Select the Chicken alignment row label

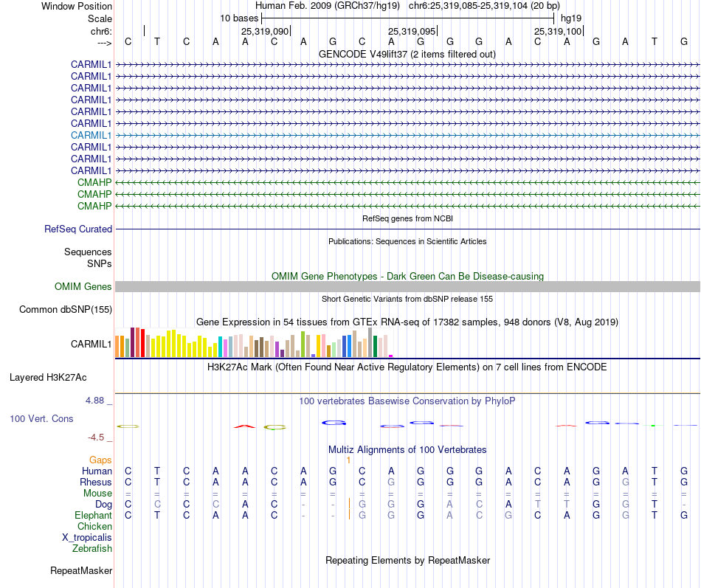click(x=94, y=526)
